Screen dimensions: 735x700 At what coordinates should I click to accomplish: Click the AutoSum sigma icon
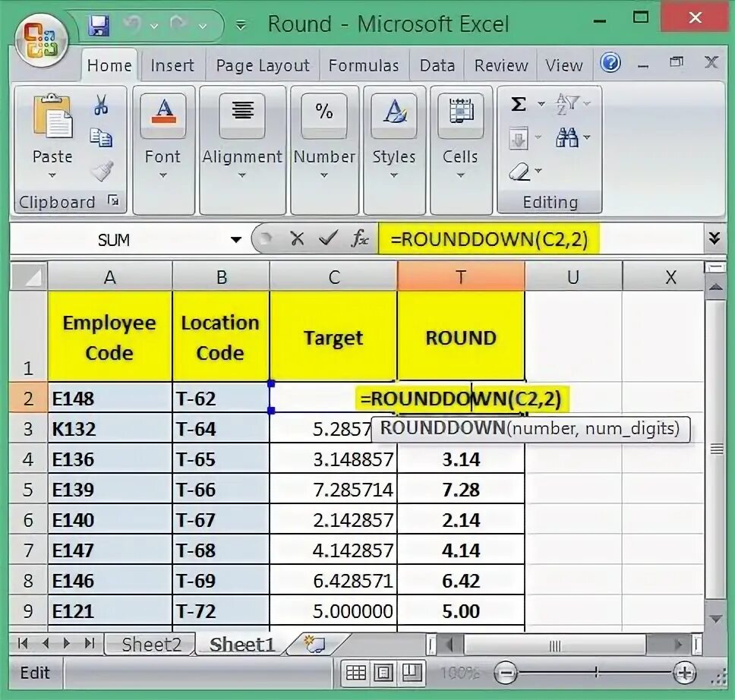(x=519, y=103)
